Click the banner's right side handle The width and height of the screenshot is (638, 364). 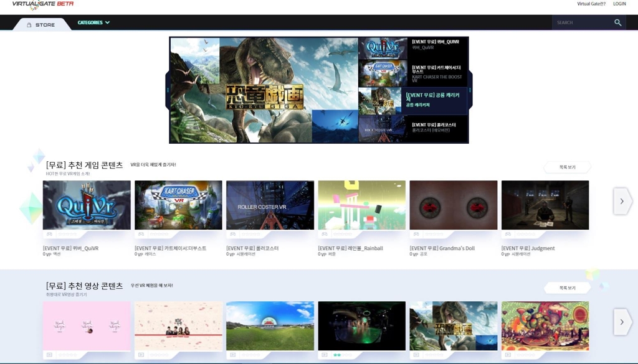[470, 90]
